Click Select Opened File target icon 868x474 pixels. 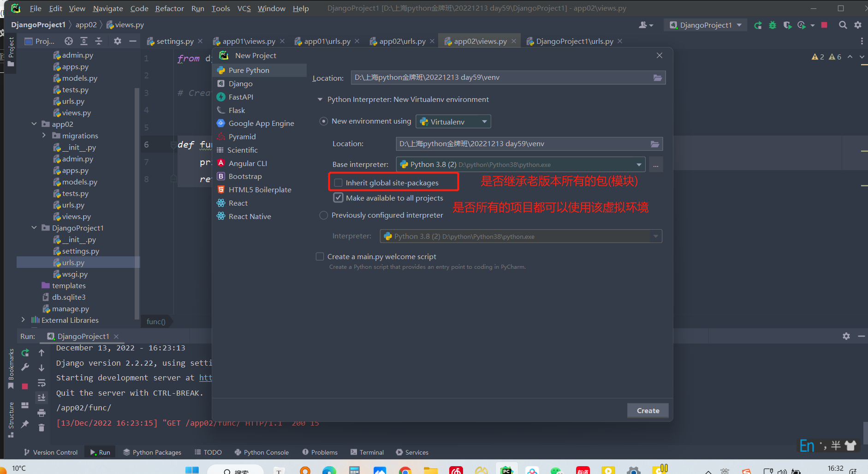tap(69, 41)
